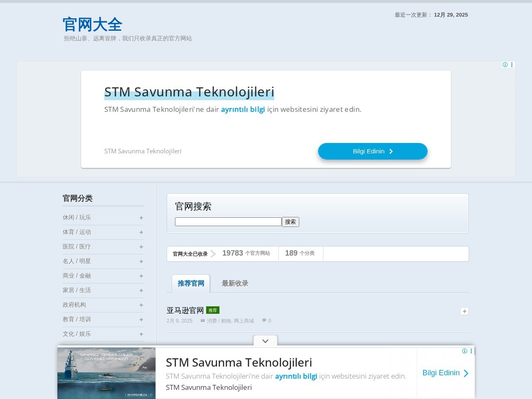Click the 19783 official sites count
The width and height of the screenshot is (532, 399).
(x=233, y=253)
